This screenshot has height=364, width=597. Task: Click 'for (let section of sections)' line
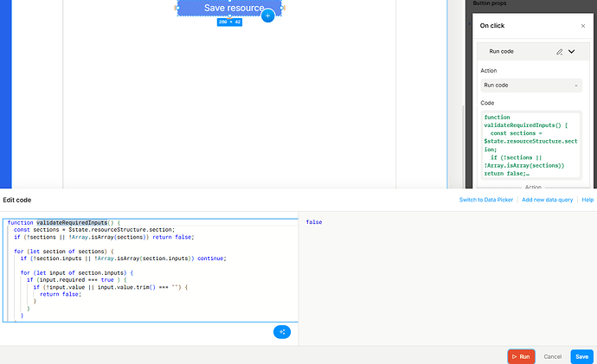[x=63, y=252]
